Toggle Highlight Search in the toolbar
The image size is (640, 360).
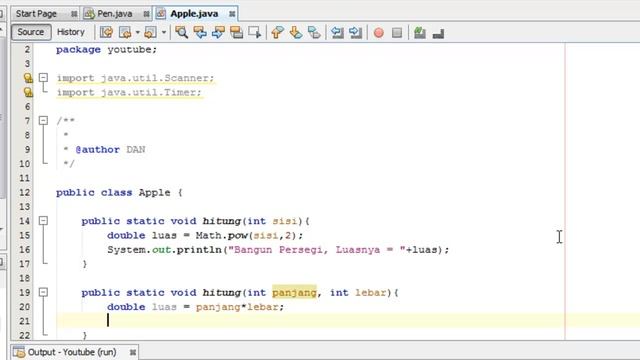click(x=236, y=32)
